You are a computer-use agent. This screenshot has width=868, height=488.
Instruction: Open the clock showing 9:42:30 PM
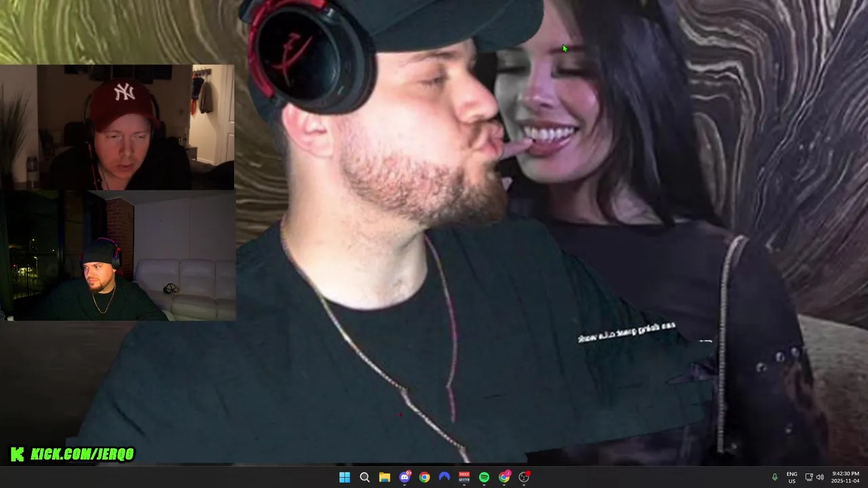click(846, 477)
